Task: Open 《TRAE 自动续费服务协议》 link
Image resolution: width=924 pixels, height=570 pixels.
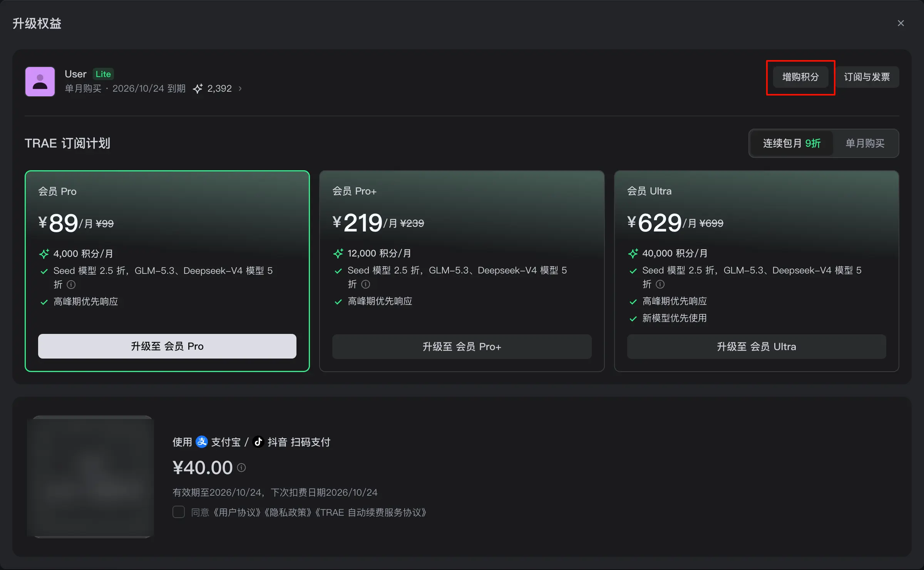Action: tap(370, 512)
